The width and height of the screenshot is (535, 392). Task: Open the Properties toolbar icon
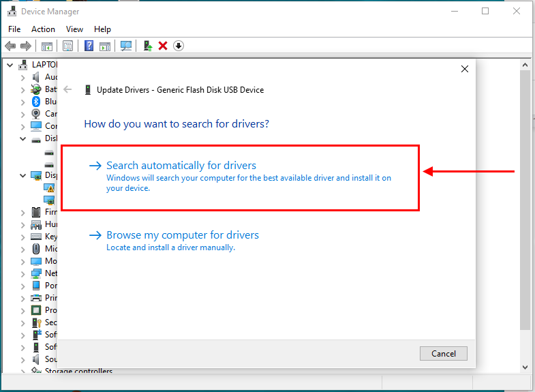tap(68, 46)
